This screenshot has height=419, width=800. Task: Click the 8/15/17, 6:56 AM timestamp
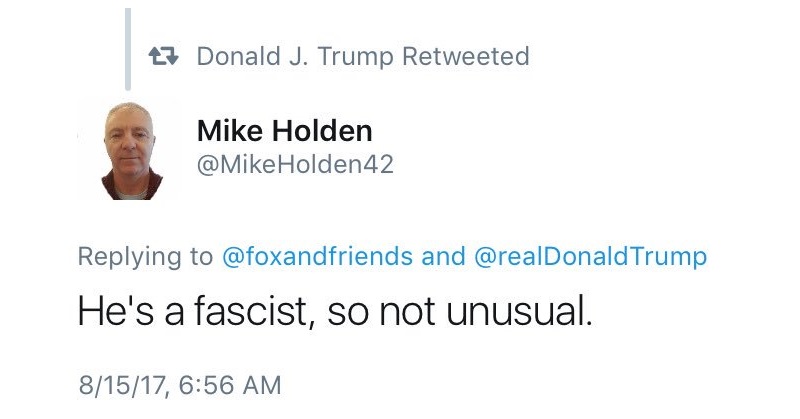[x=180, y=385]
